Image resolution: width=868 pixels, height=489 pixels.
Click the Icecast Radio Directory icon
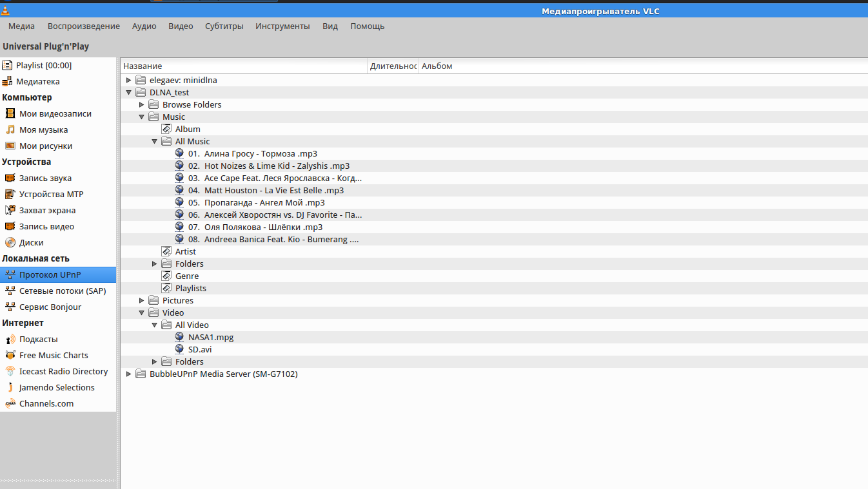(x=10, y=371)
